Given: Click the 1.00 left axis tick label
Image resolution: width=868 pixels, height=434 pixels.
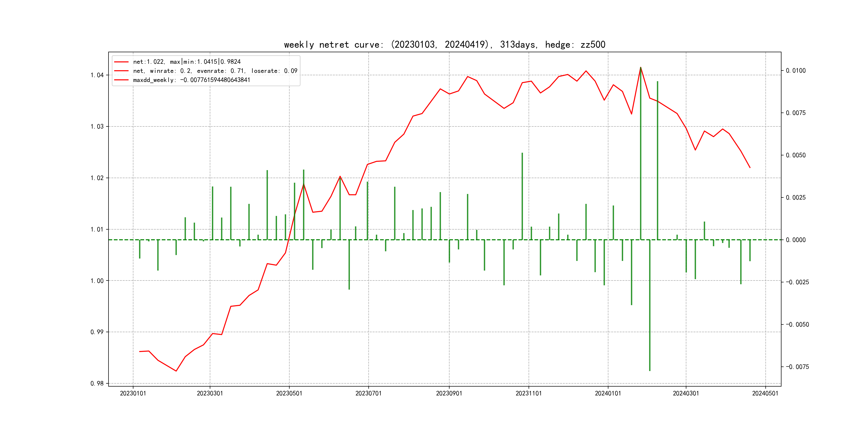Looking at the screenshot, I should click(x=97, y=281).
